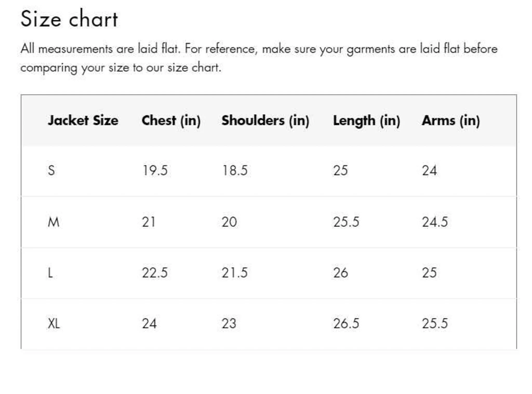Click the Arms (in) column header
Screen dimensions: 532x394
point(451,121)
